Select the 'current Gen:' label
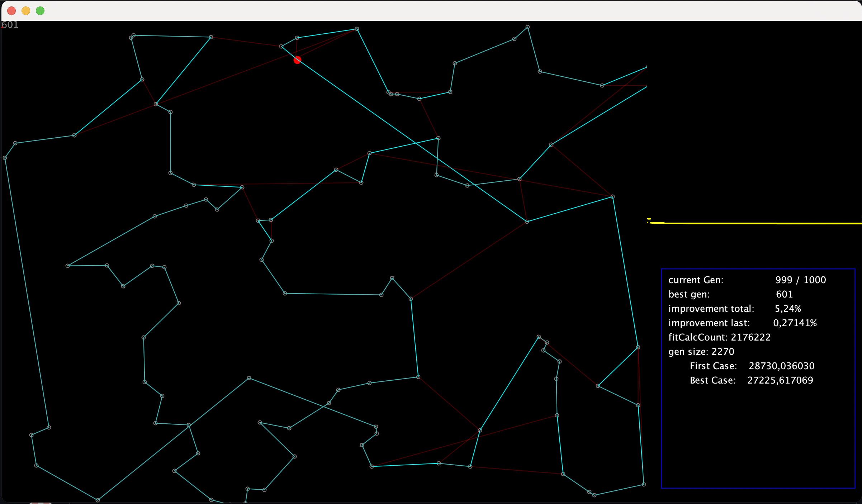Image resolution: width=862 pixels, height=504 pixels. coord(696,280)
